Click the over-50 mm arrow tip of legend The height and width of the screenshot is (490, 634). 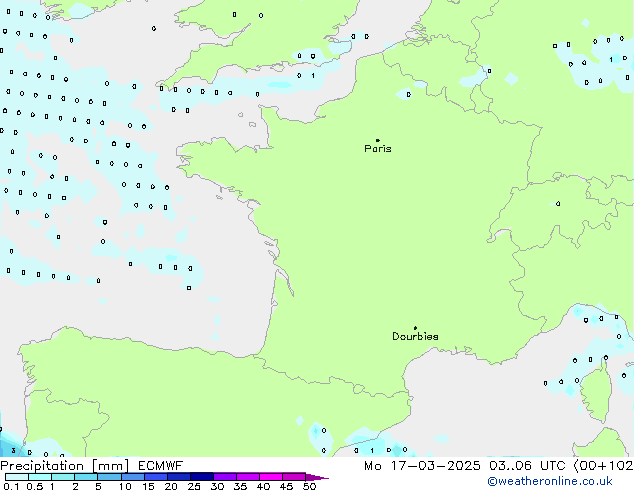(317, 477)
